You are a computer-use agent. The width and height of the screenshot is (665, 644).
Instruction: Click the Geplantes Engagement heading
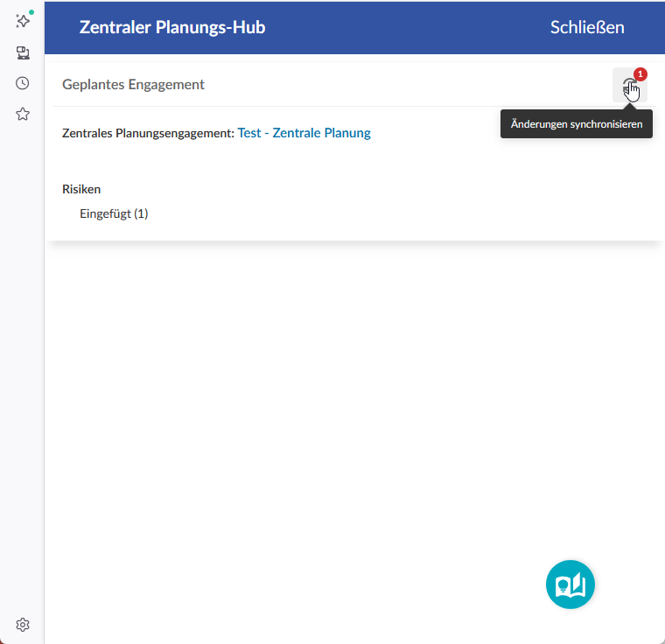133,84
